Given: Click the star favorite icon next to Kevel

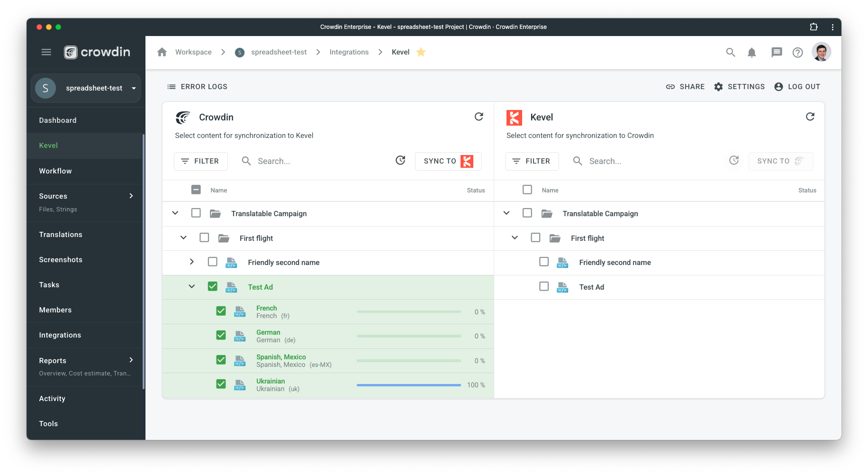Looking at the screenshot, I should click(x=421, y=52).
